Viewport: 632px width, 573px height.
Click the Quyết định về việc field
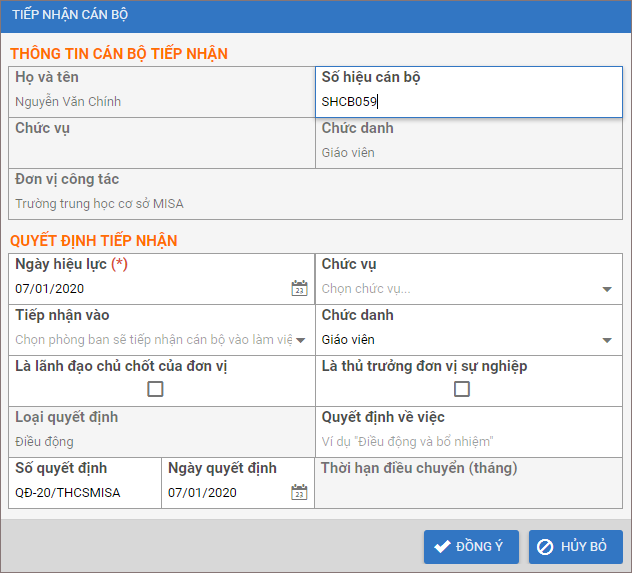[466, 442]
